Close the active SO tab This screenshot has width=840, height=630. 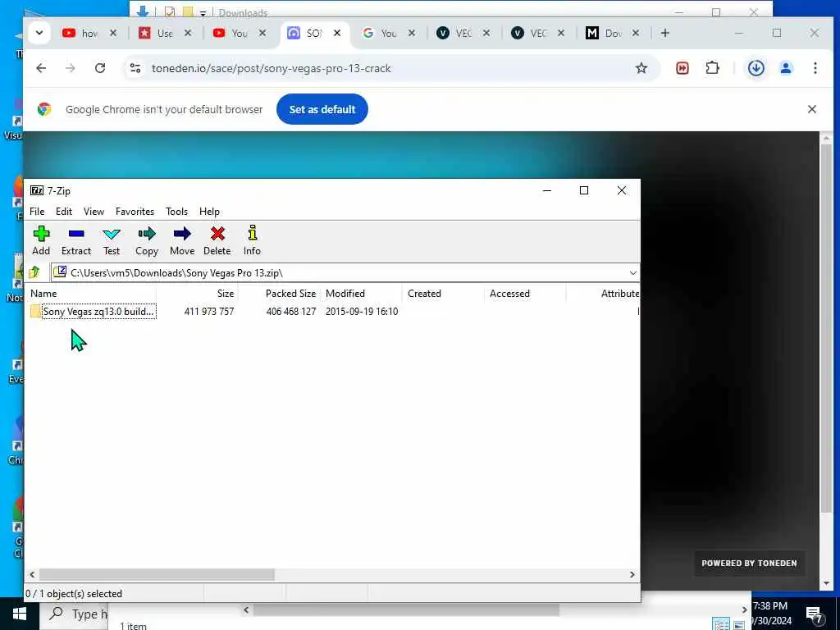[x=337, y=33]
